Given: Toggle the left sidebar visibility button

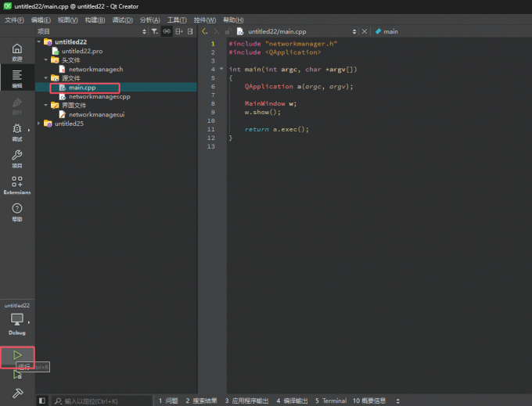Looking at the screenshot, I should 42,401.
